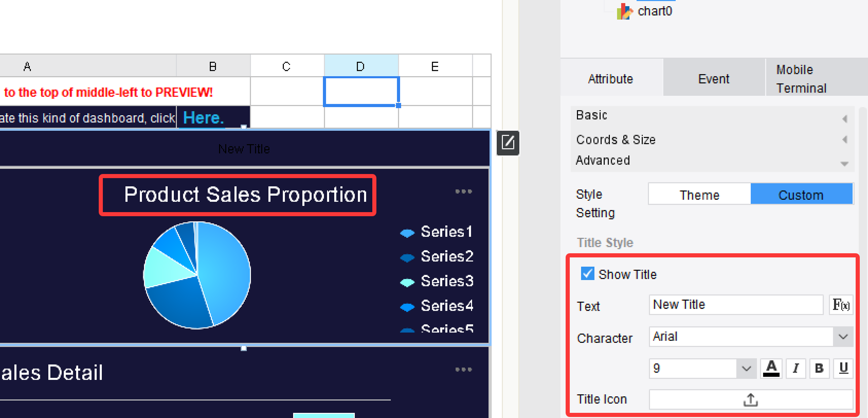Open the Product Sales Proportion chart menu dots
The image size is (868, 418).
point(463,191)
